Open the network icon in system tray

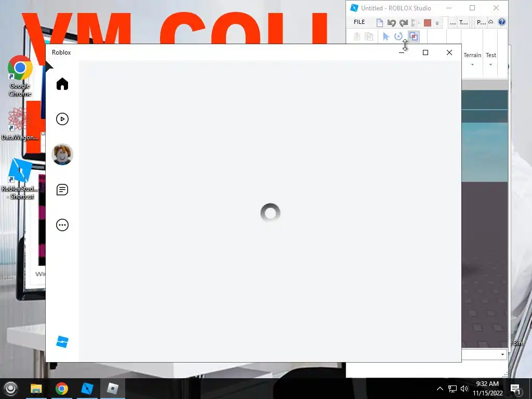point(453,389)
